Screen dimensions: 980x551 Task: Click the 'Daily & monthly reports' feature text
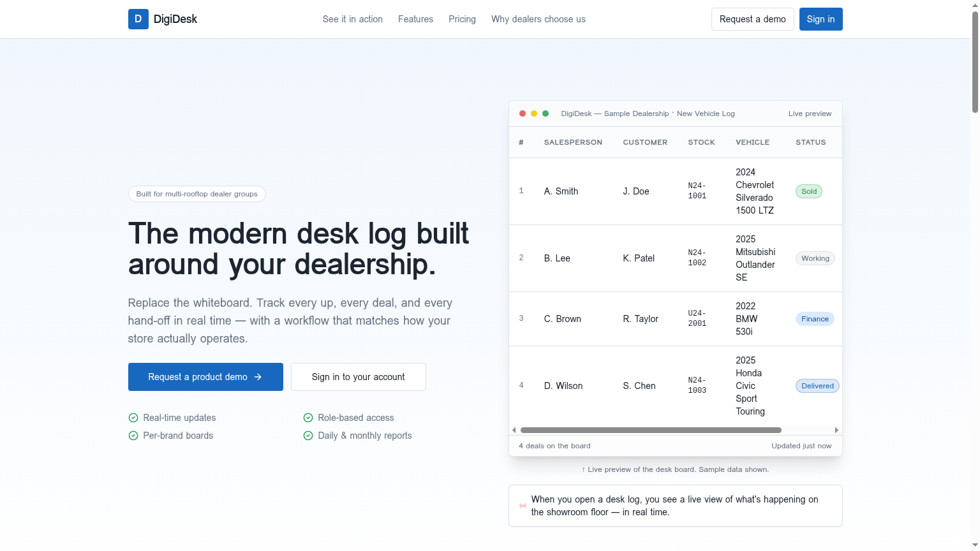coord(365,436)
